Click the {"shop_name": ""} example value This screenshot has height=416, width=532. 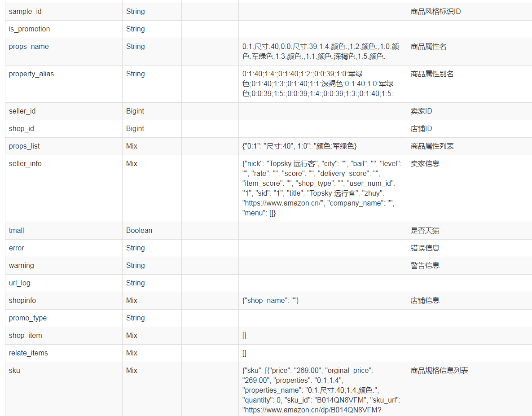pos(270,301)
